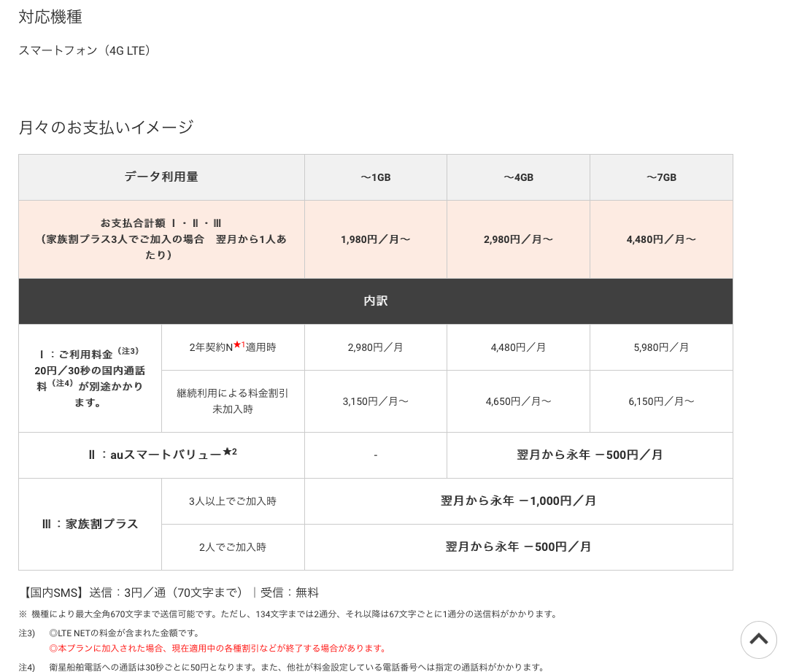Click the dash cell in auスマートバリュー row
The image size is (791, 672).
pos(376,455)
